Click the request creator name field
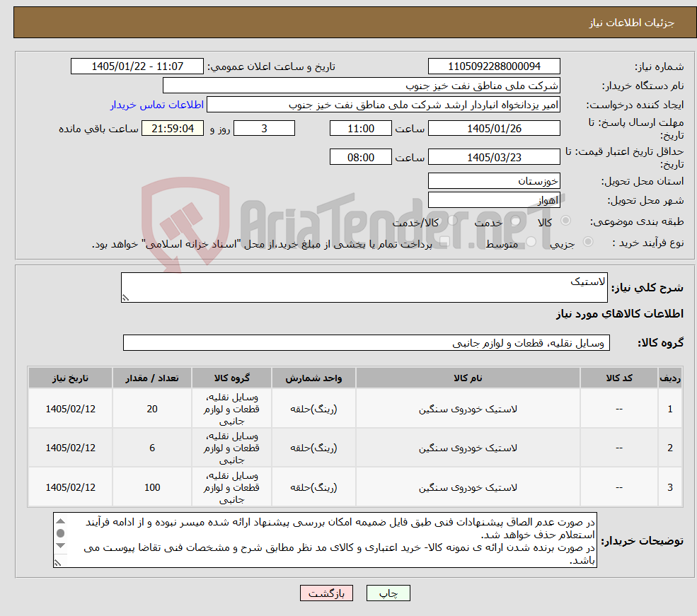This screenshot has height=616, width=697. tap(383, 105)
